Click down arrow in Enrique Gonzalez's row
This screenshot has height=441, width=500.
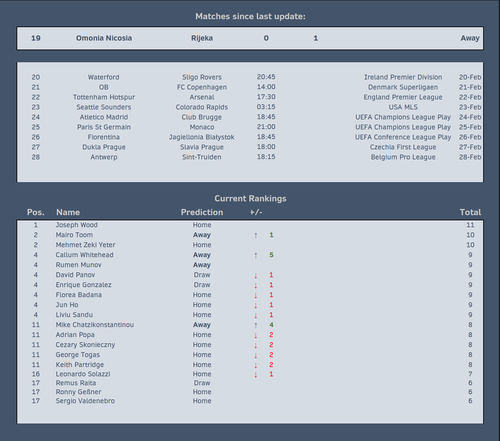256,285
